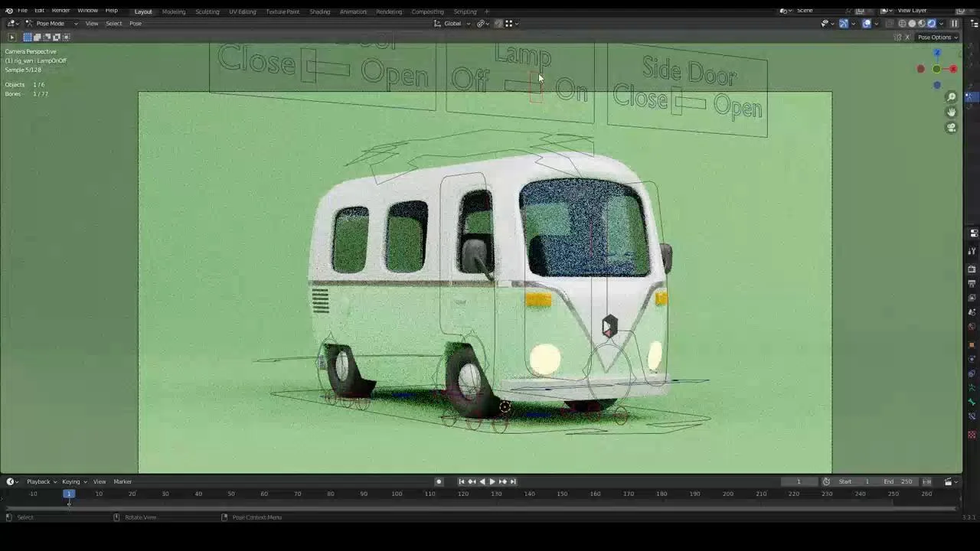
Task: Toggle the camera view icon
Action: tap(952, 128)
